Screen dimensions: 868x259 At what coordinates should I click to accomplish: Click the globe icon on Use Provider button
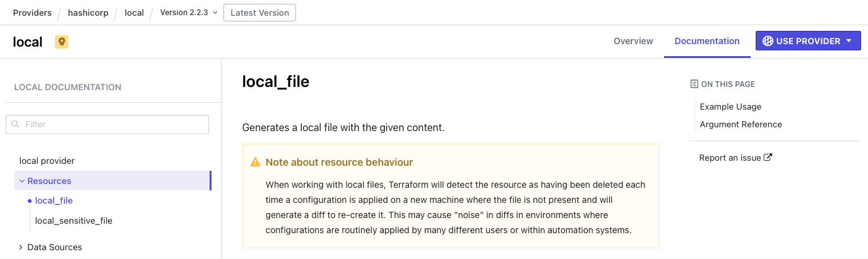click(x=768, y=41)
